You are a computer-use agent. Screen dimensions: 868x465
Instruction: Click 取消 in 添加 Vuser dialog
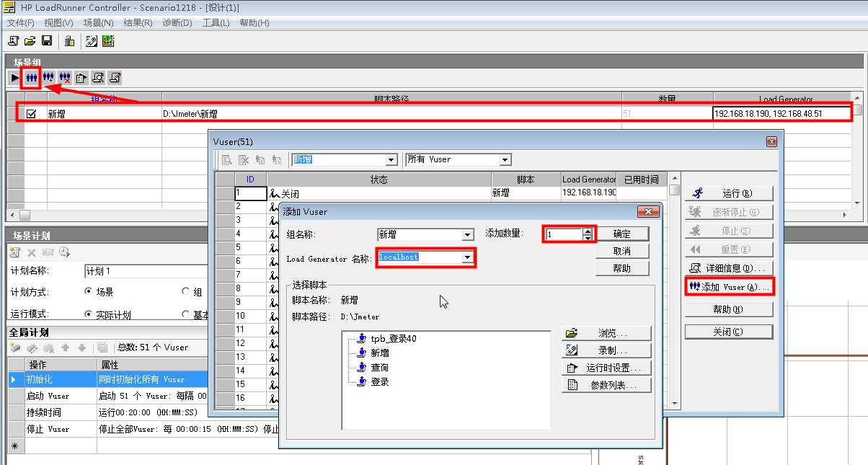pyautogui.click(x=621, y=251)
